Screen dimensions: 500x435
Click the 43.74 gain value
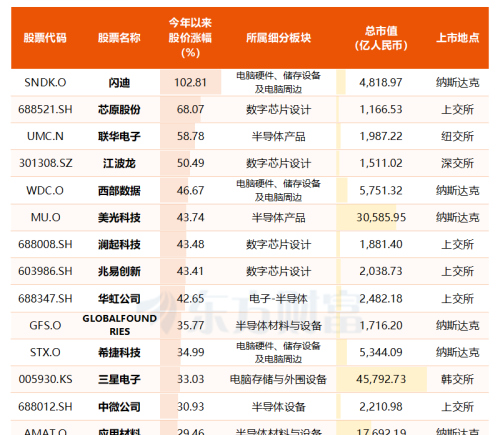click(190, 218)
